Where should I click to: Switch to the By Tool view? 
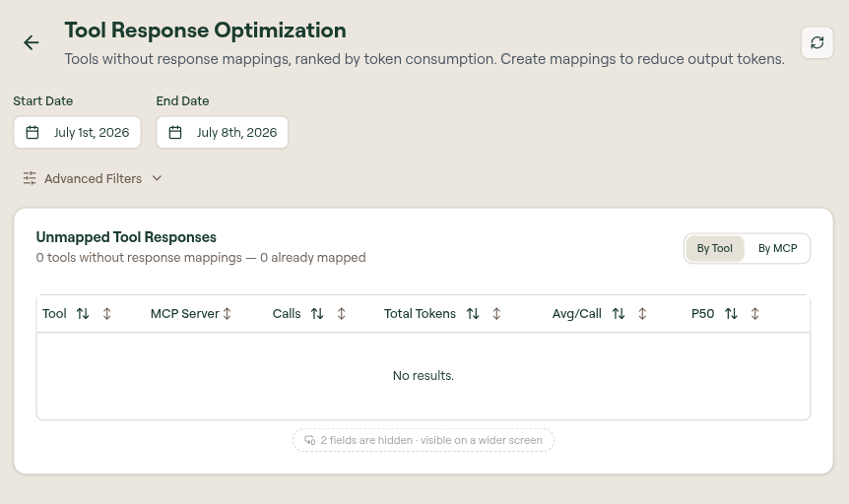point(715,248)
